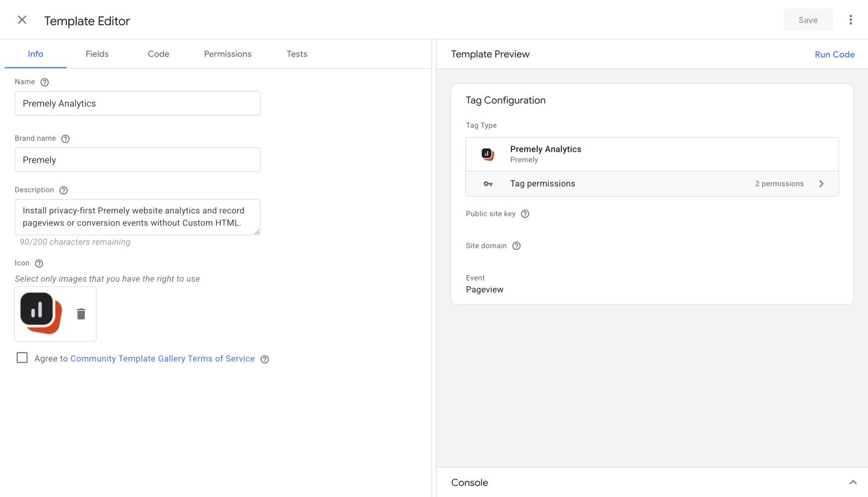Click the 2 permissions text

click(x=779, y=184)
